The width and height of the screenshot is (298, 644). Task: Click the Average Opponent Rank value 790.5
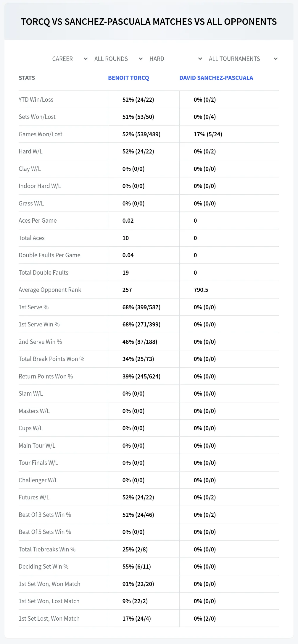pyautogui.click(x=201, y=290)
